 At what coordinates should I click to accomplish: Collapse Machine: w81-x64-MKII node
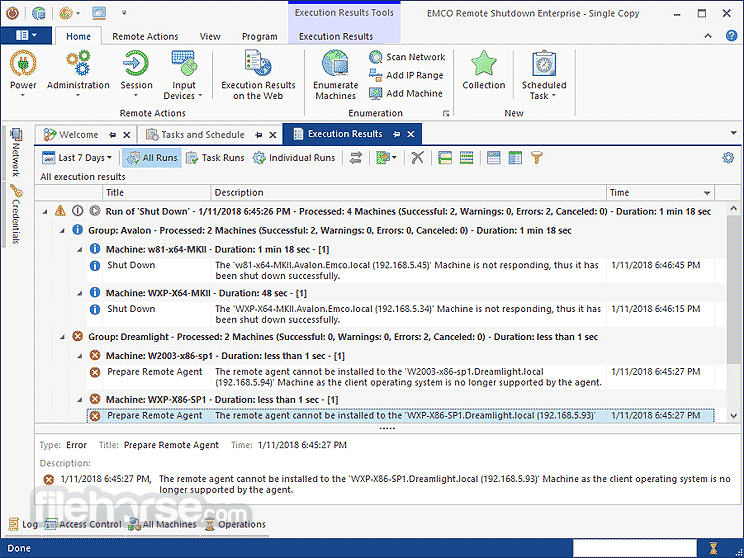pos(80,250)
